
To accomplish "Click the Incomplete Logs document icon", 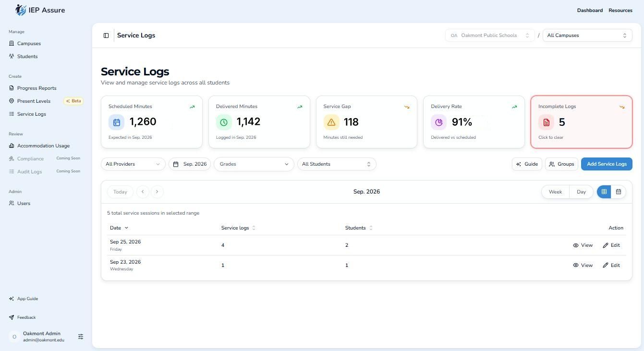I will (x=546, y=122).
